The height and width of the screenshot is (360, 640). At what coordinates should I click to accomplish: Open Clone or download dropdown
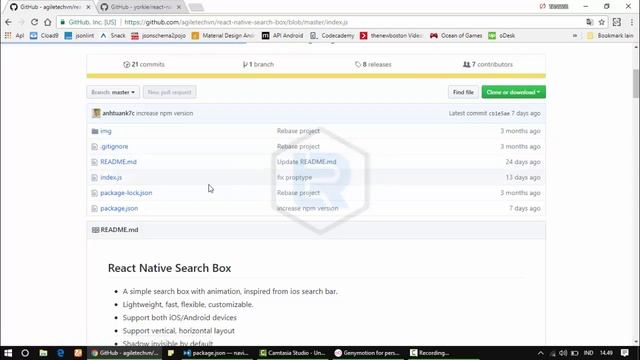(513, 92)
